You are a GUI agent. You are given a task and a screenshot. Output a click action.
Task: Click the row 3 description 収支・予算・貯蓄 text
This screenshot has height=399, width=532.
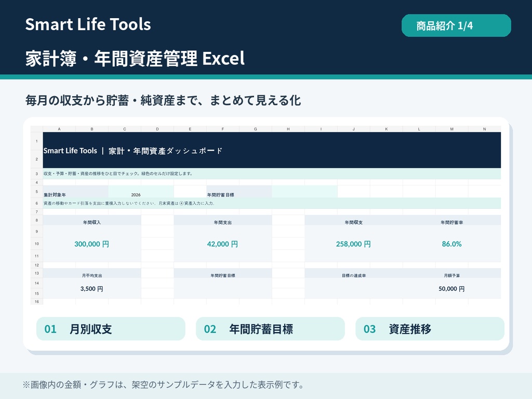(118, 174)
